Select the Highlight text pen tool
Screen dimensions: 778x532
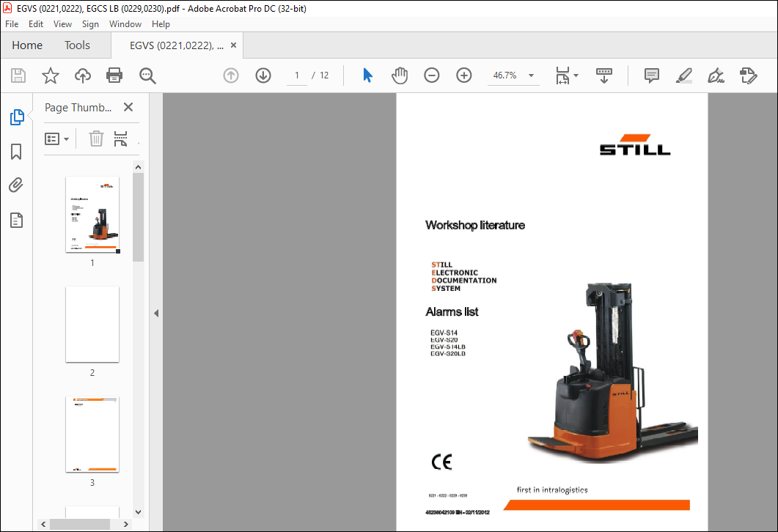pos(683,75)
